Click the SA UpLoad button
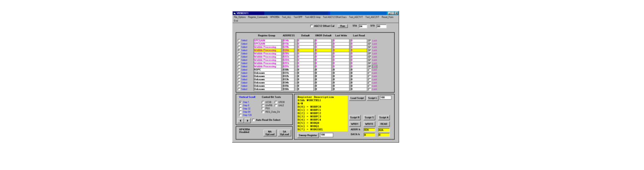The image size is (644, 170). pyautogui.click(x=284, y=133)
